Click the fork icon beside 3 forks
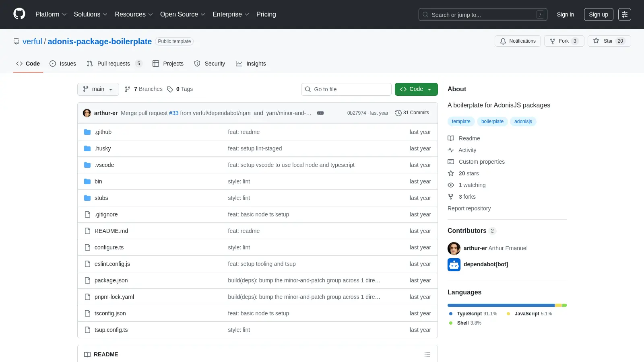 pos(451,197)
